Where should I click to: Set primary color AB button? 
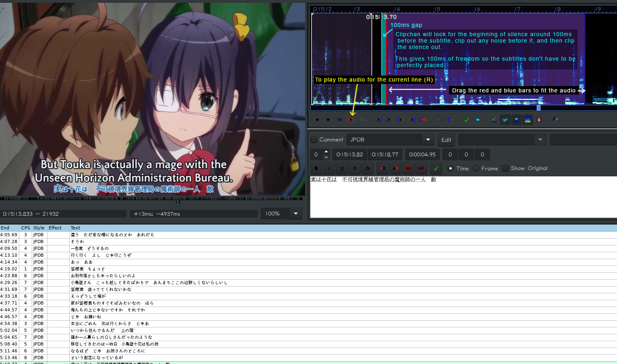coord(383,168)
